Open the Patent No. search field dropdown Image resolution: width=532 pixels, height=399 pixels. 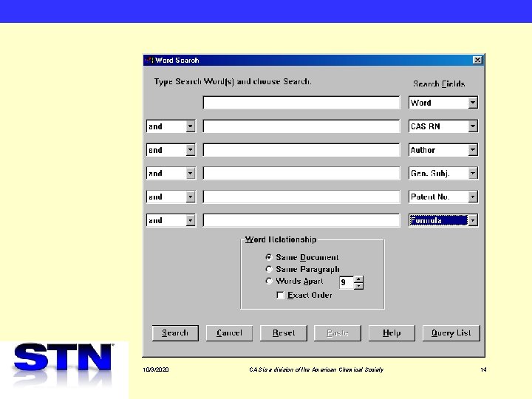[x=473, y=197]
